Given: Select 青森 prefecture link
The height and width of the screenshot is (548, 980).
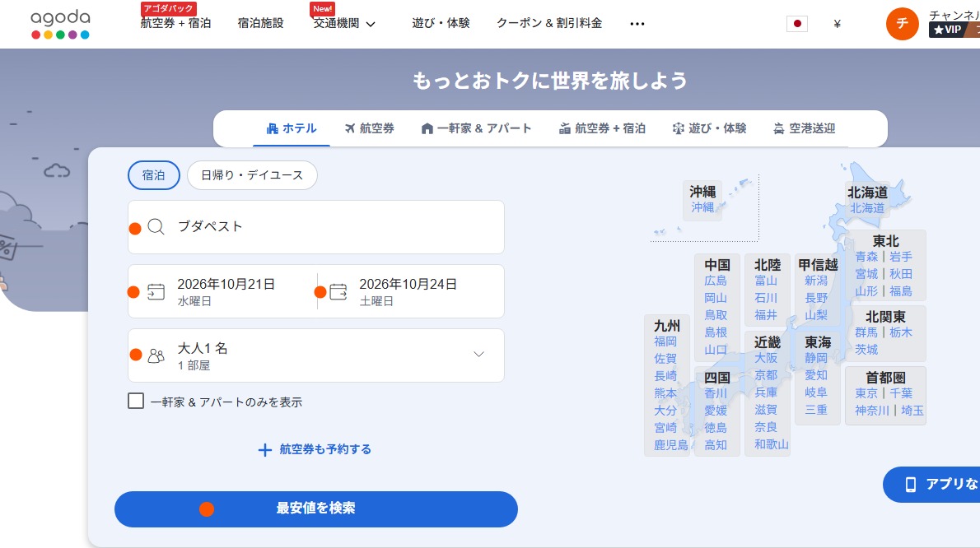Looking at the screenshot, I should pos(867,257).
